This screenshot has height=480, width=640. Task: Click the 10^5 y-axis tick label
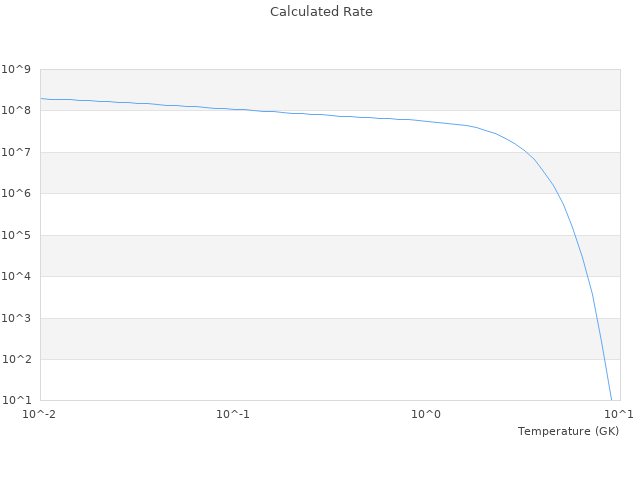(x=17, y=235)
